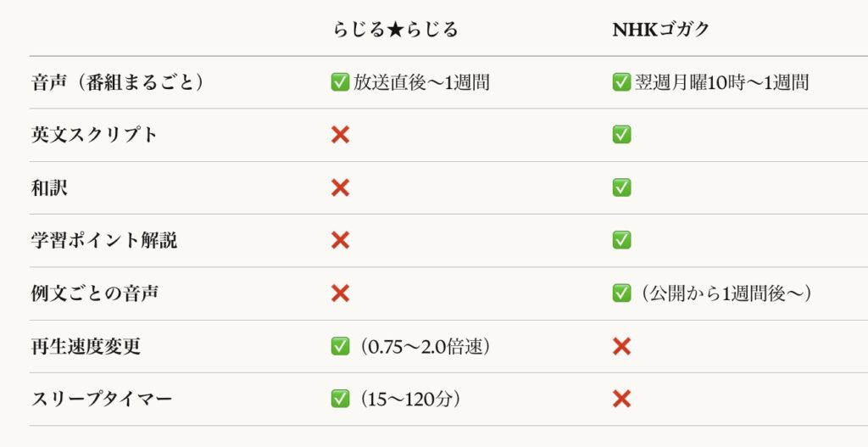The image size is (868, 447).
Task: Click the らじる★らじる column header
Action: [394, 30]
